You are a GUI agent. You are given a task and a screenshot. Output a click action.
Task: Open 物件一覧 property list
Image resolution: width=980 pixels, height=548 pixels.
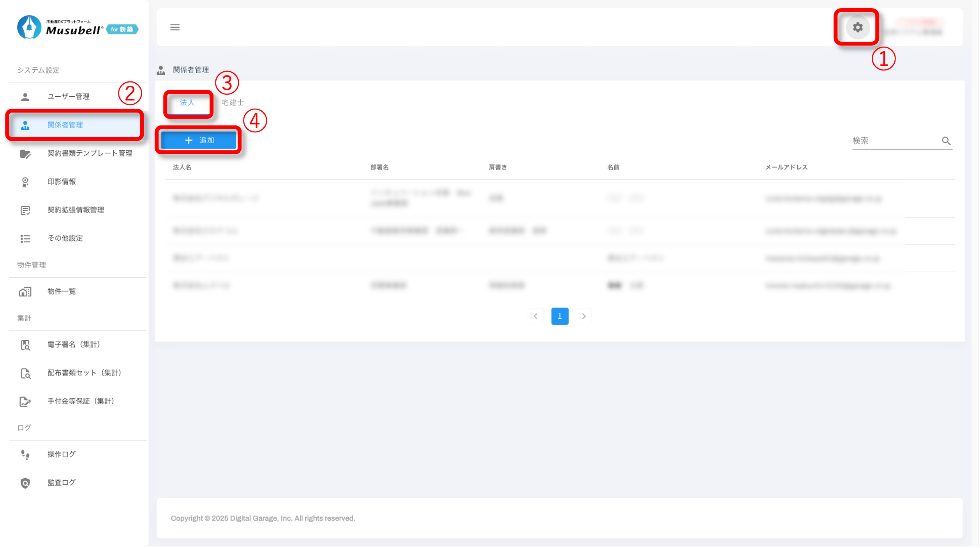pyautogui.click(x=62, y=292)
